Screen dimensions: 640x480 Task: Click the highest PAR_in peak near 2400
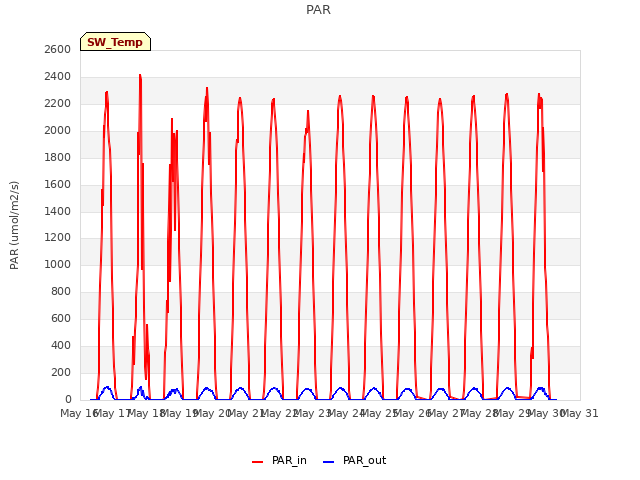tap(140, 76)
